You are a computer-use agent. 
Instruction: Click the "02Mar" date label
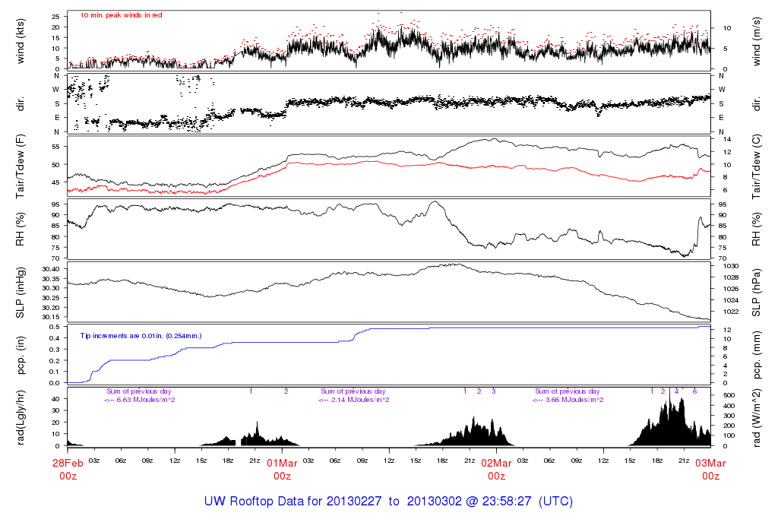(497, 463)
